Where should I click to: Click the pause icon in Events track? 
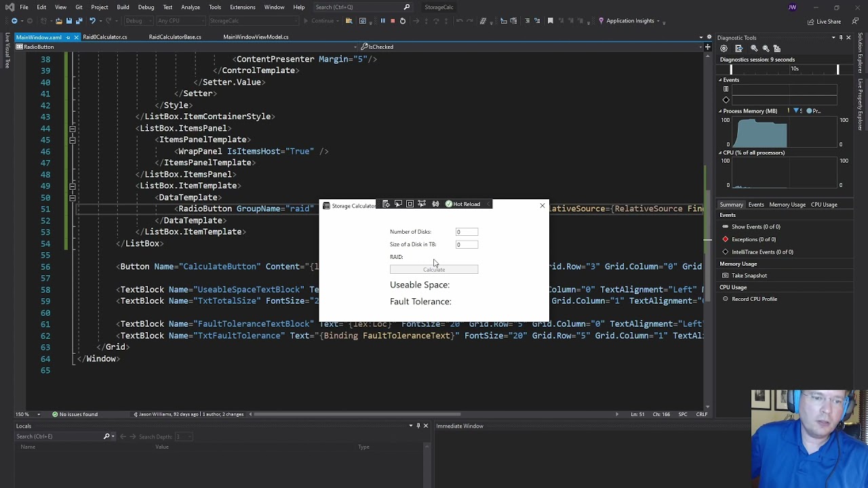[x=726, y=89]
